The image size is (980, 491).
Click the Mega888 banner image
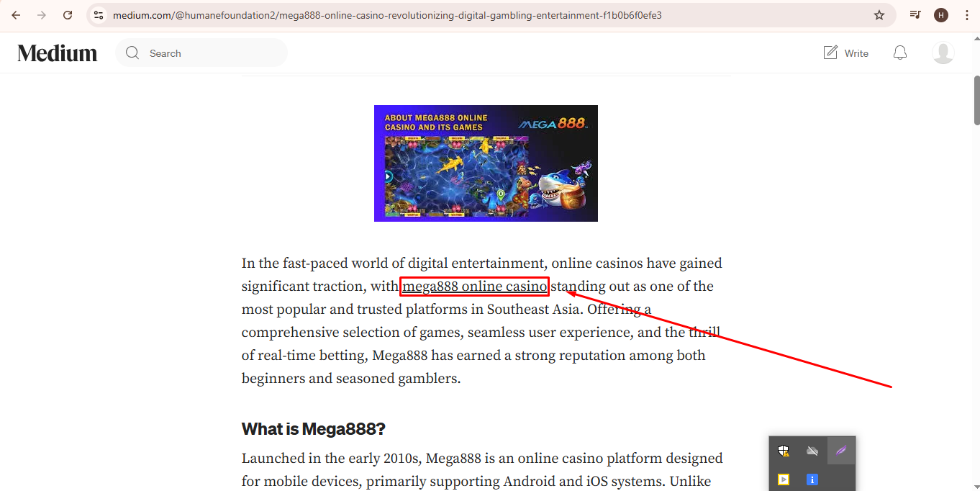486,163
